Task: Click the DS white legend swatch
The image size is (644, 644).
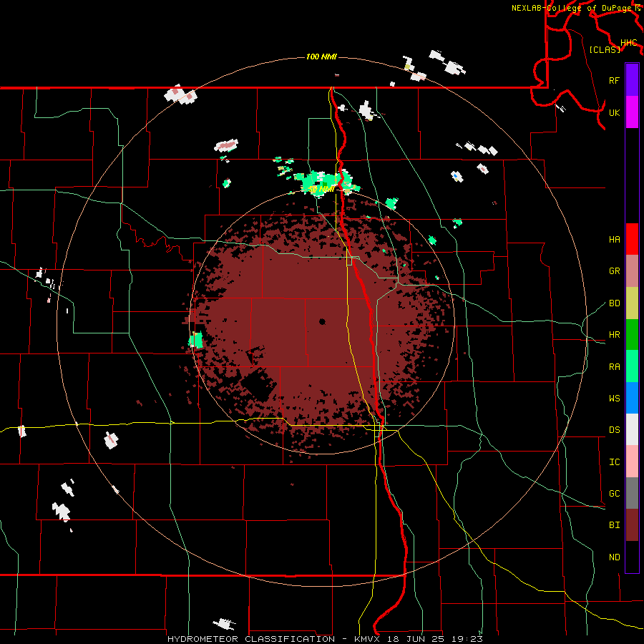Action: [x=632, y=429]
